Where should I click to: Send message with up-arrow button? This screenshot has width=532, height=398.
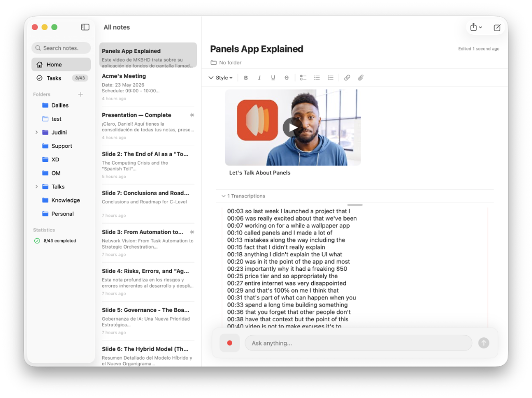coord(484,343)
